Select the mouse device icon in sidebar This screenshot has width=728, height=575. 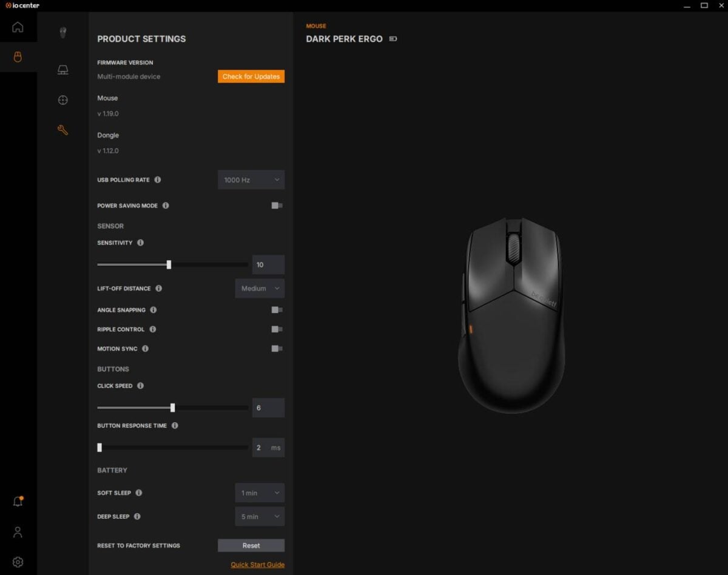18,58
